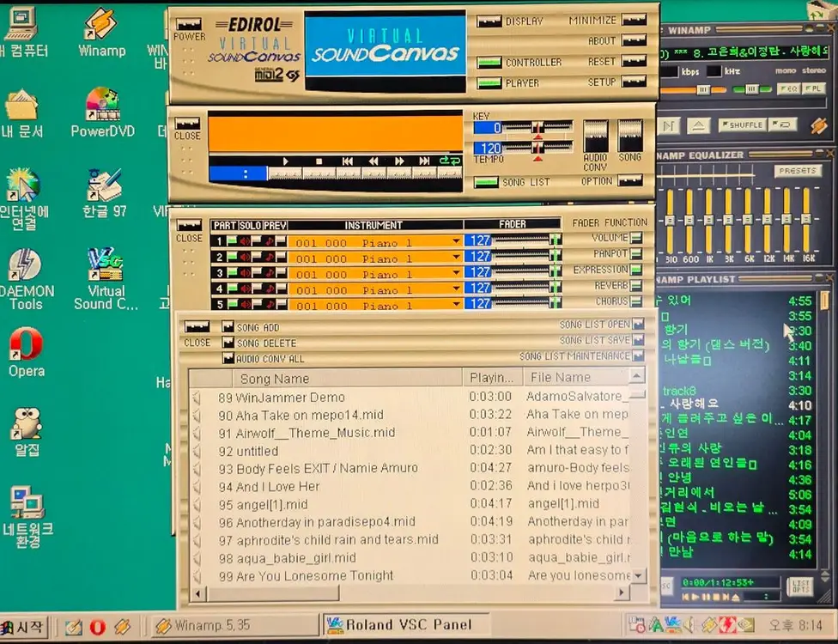
Task: Select EXPRESSION fader function
Action: point(636,270)
